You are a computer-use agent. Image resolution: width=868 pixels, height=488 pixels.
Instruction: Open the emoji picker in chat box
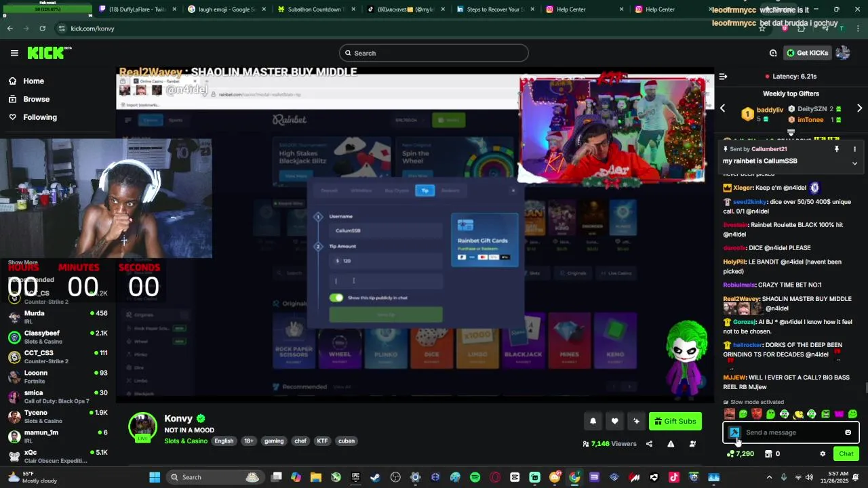(848, 432)
